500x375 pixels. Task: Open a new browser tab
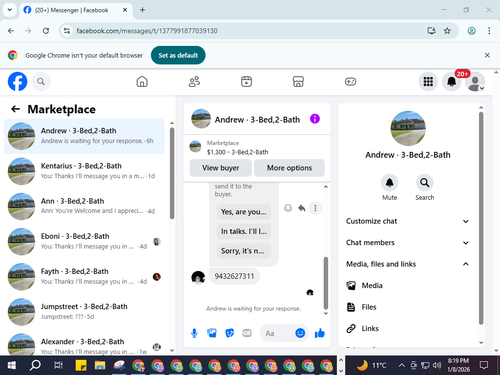coord(142,10)
